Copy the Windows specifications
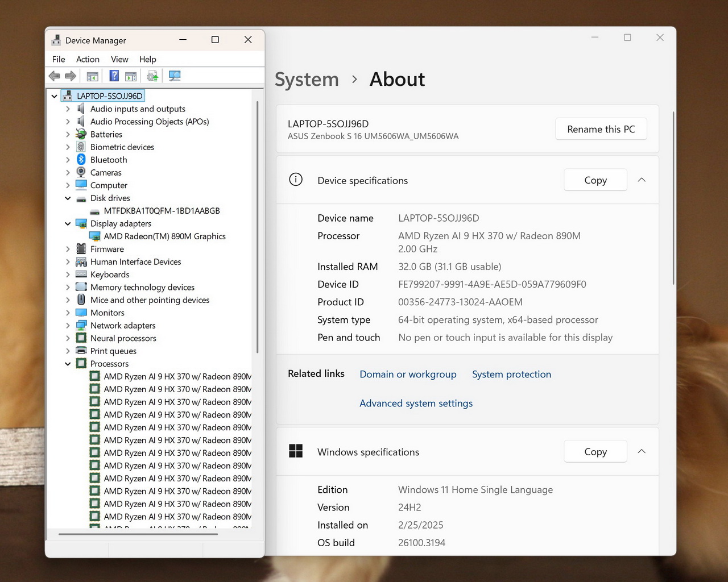728x582 pixels. [x=595, y=452]
